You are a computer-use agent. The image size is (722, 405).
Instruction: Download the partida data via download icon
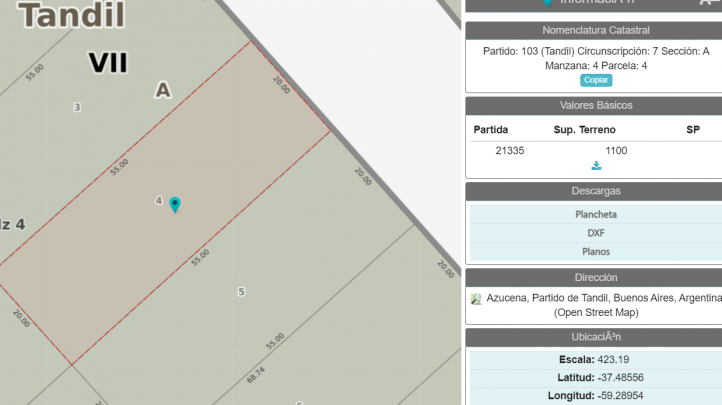[x=596, y=166]
